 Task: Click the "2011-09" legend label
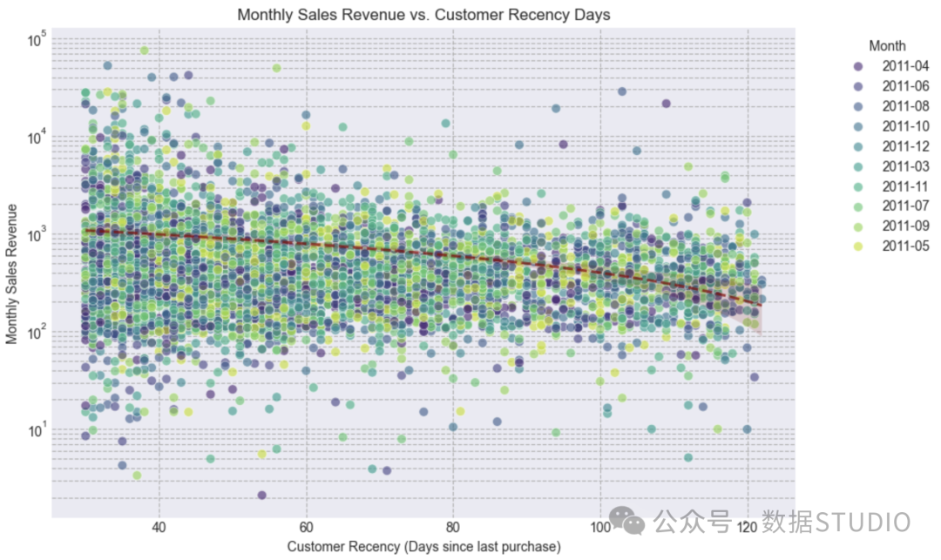(x=905, y=226)
